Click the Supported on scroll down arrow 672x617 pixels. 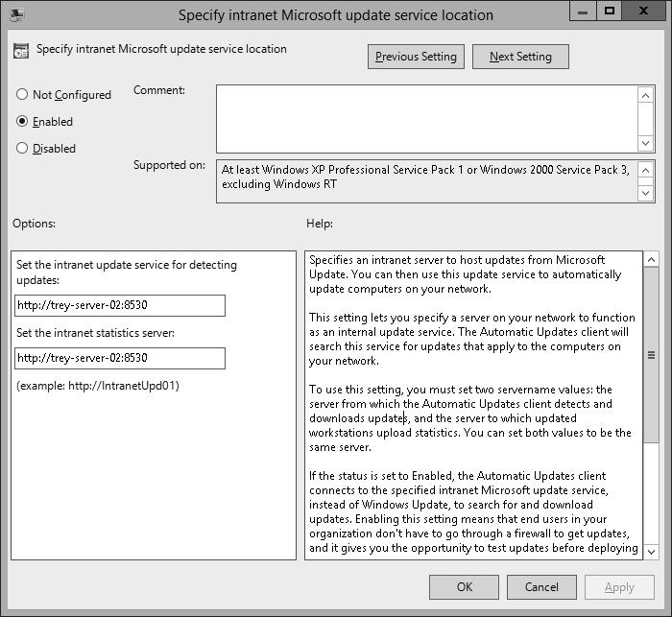point(645,193)
